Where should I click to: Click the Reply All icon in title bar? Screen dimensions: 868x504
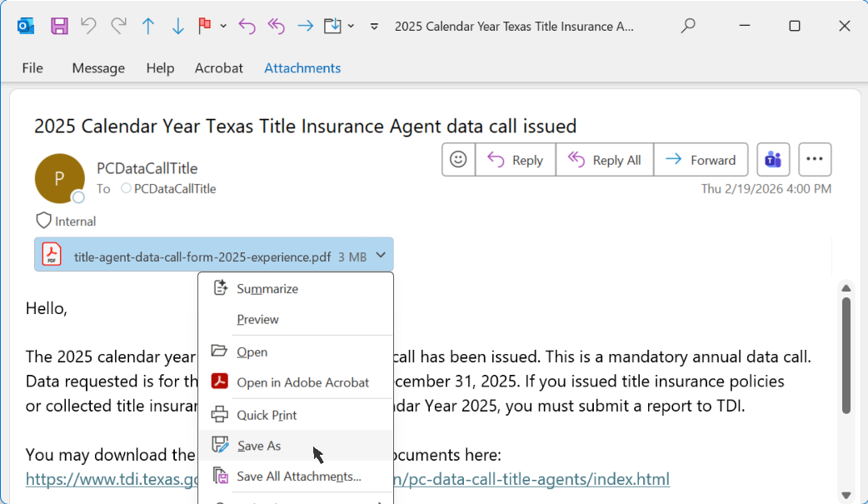pyautogui.click(x=276, y=26)
